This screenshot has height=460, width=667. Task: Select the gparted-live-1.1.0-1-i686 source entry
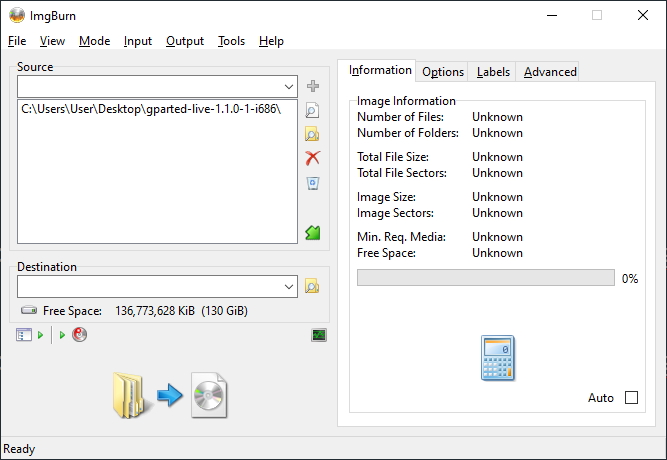151,109
